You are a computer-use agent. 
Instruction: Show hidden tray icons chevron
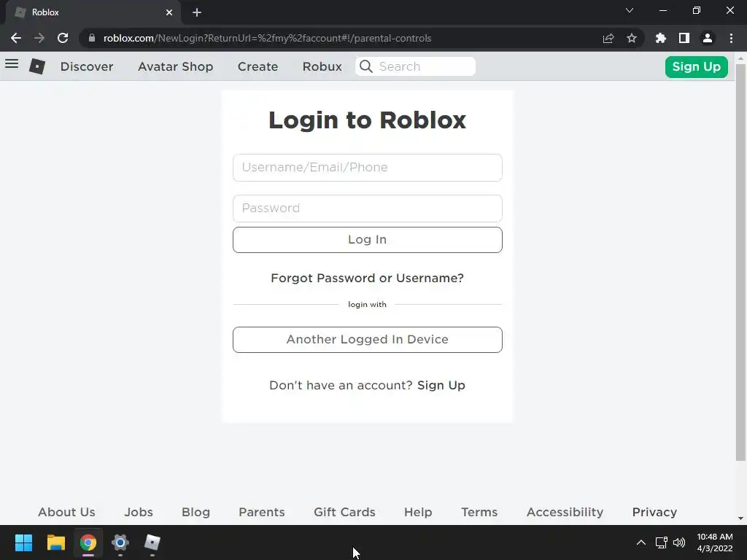(641, 542)
